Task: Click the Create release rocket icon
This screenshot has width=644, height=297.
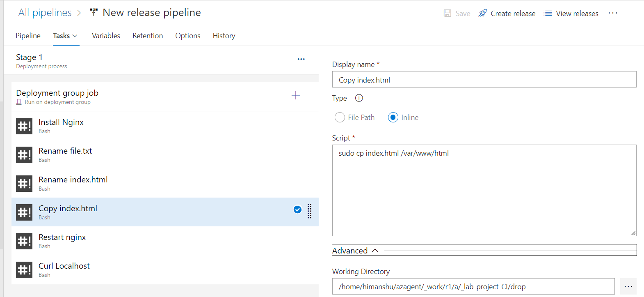Action: click(x=483, y=14)
